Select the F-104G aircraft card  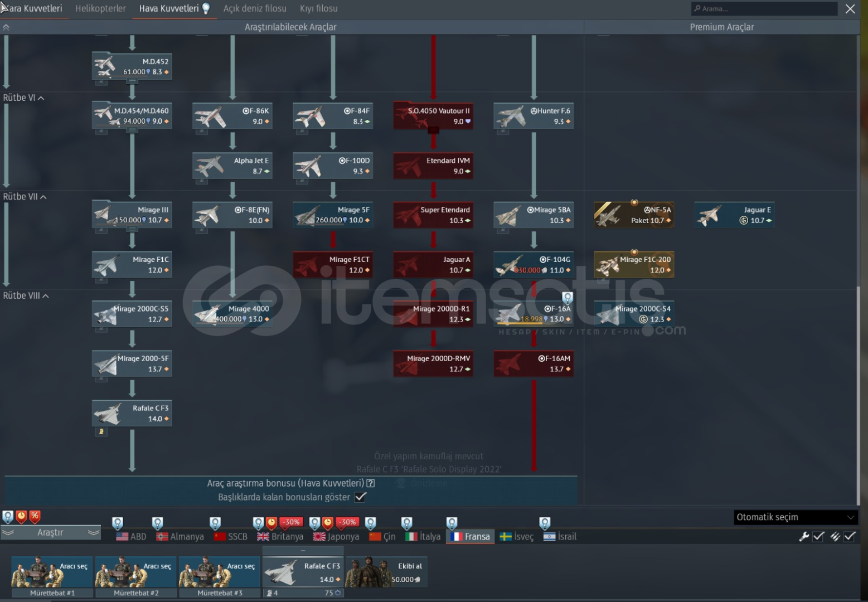click(534, 265)
